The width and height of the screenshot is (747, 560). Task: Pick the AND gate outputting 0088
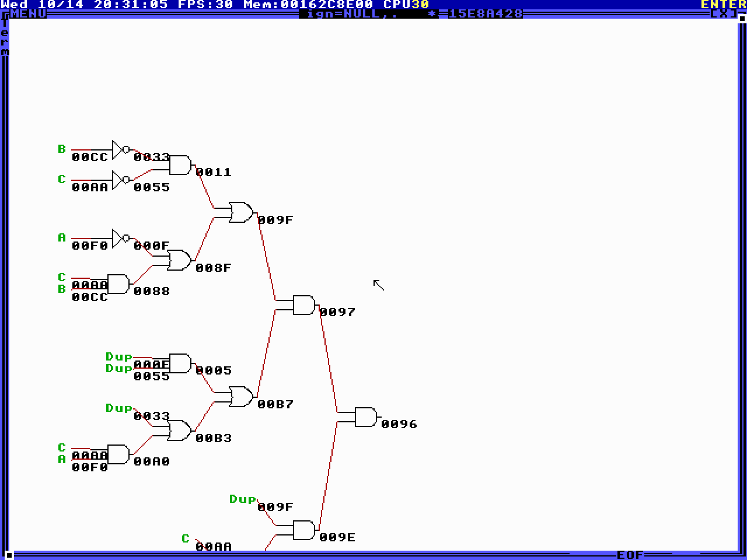click(x=119, y=284)
